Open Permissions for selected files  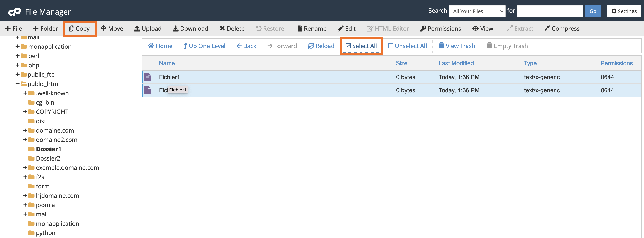click(x=440, y=28)
